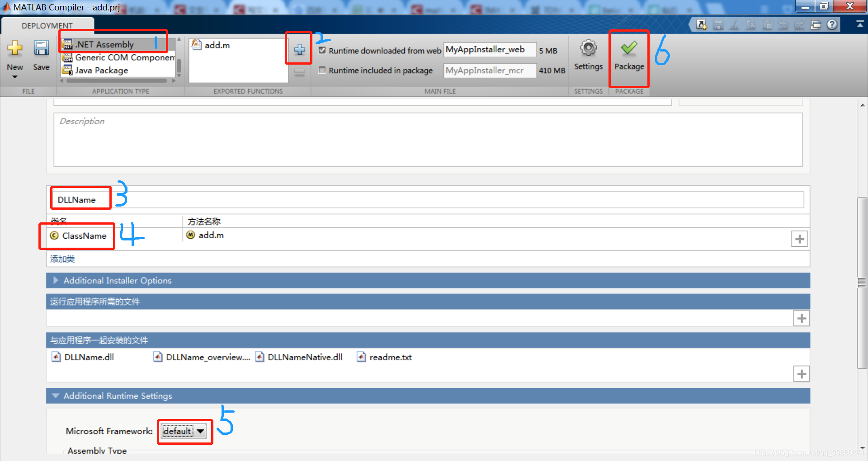The height and width of the screenshot is (461, 868).
Task: Select DLLNameNative.dll file
Action: tap(299, 357)
